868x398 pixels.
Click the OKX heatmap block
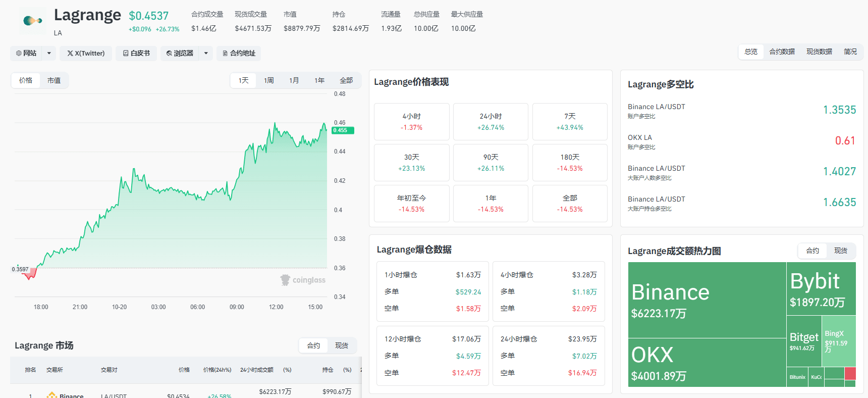click(707, 363)
